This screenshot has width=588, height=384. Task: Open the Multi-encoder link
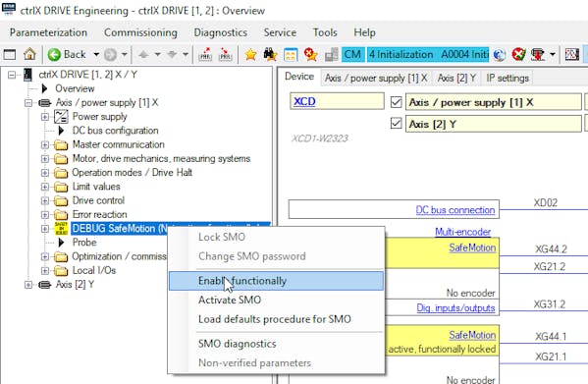click(x=462, y=232)
